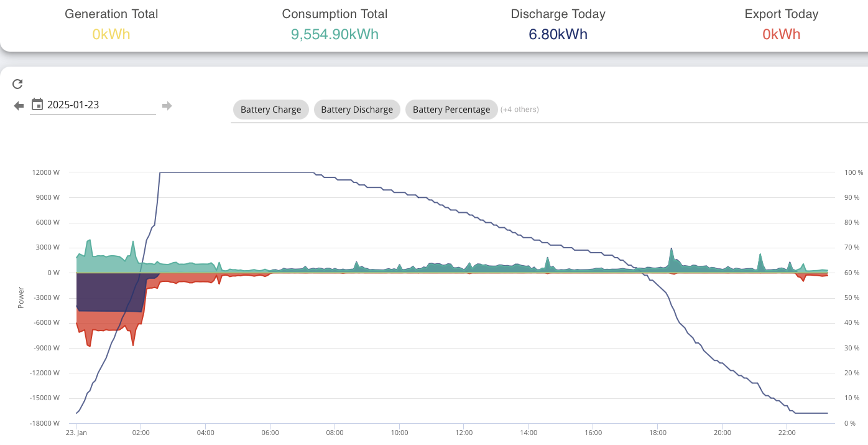Viewport: 868px width, 445px height.
Task: Click the greyed next-day right arrow
Action: (167, 106)
